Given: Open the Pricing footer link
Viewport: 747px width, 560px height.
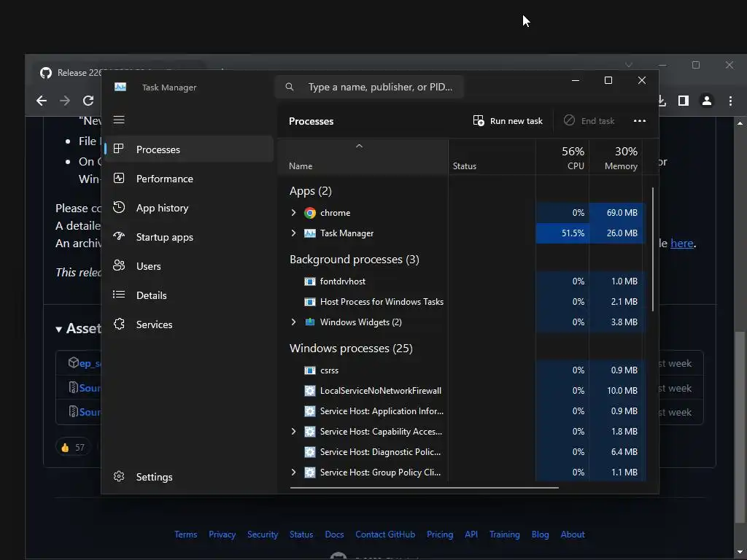Looking at the screenshot, I should coord(440,534).
